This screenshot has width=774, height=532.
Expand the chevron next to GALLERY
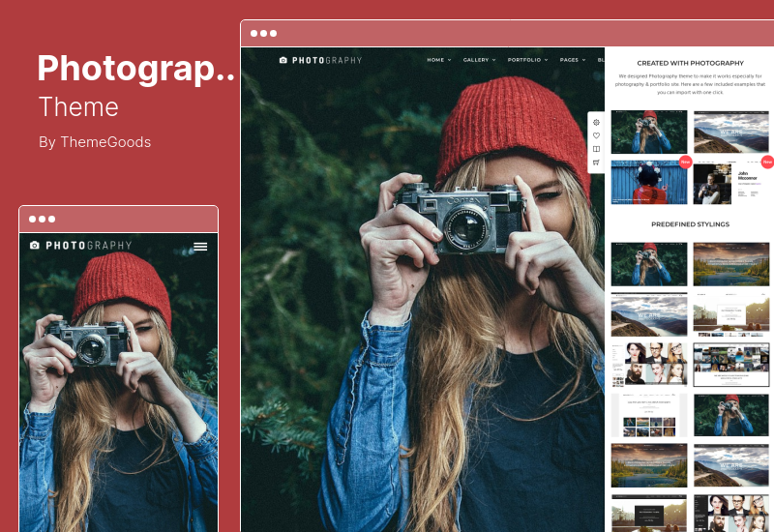click(x=494, y=60)
